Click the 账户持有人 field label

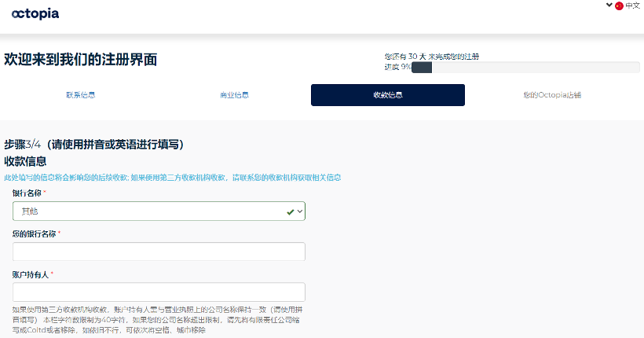[31, 274]
